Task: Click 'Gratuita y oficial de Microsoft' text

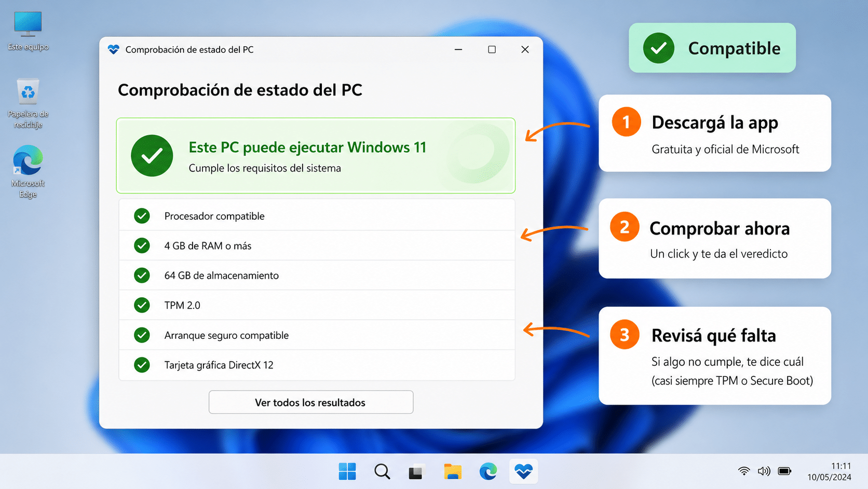Action: tap(725, 149)
